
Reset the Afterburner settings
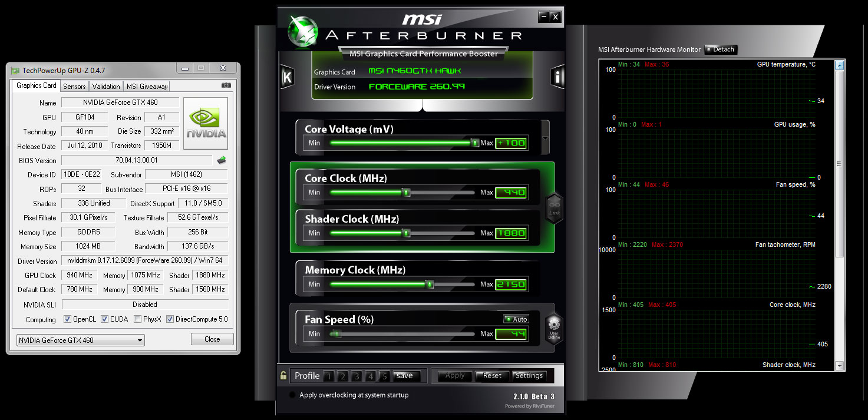tap(492, 376)
